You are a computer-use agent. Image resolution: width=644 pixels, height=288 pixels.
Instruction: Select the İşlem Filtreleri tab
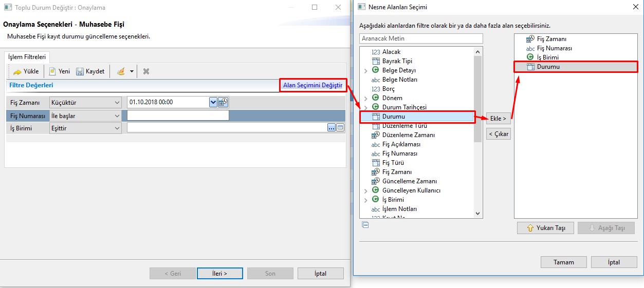27,57
